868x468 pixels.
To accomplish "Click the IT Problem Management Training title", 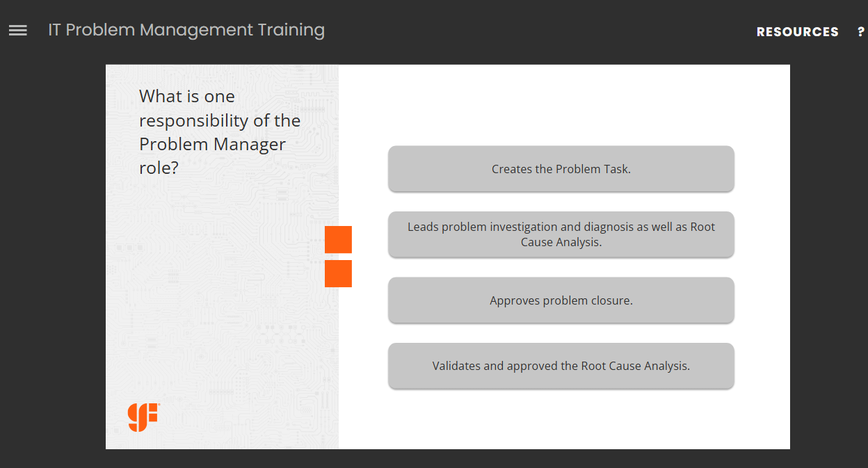I will pos(186,30).
